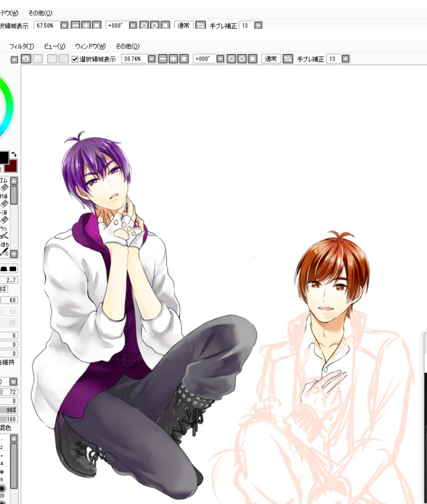Viewport: 427px width, 504px height.
Task: Click the dark red background color swatch
Action: point(12,166)
